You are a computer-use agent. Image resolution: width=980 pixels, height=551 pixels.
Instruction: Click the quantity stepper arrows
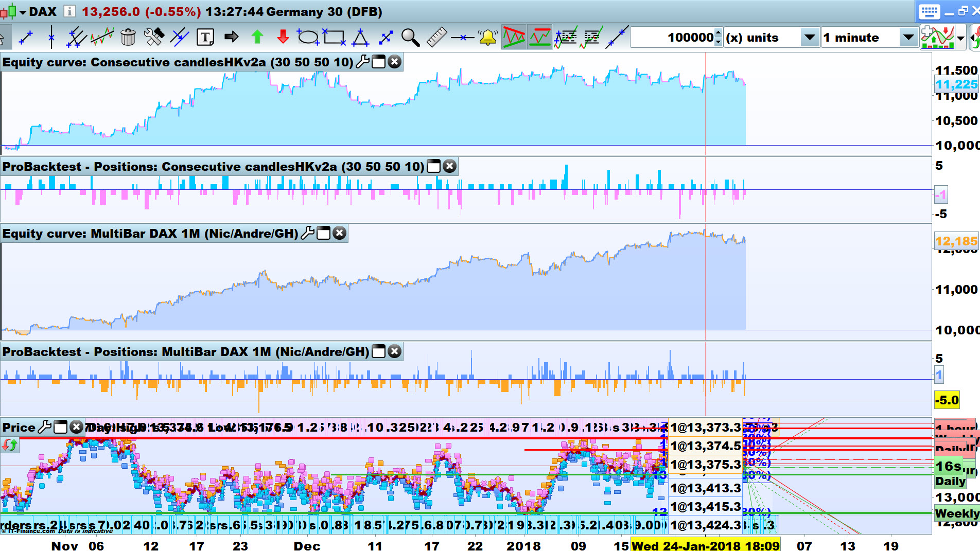point(719,38)
